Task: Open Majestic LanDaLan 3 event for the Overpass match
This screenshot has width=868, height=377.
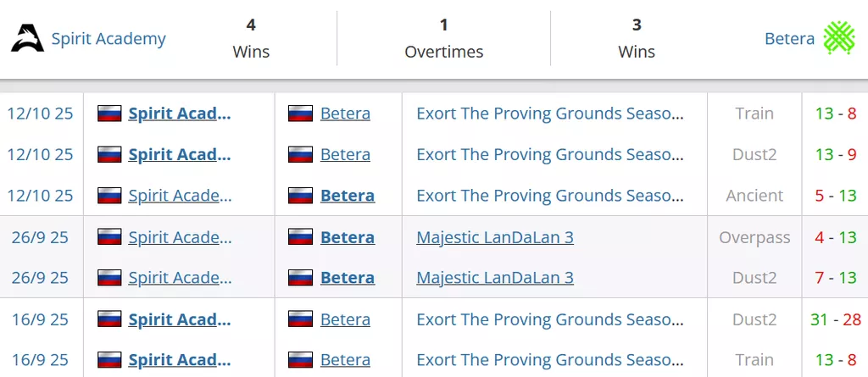Action: pos(495,237)
